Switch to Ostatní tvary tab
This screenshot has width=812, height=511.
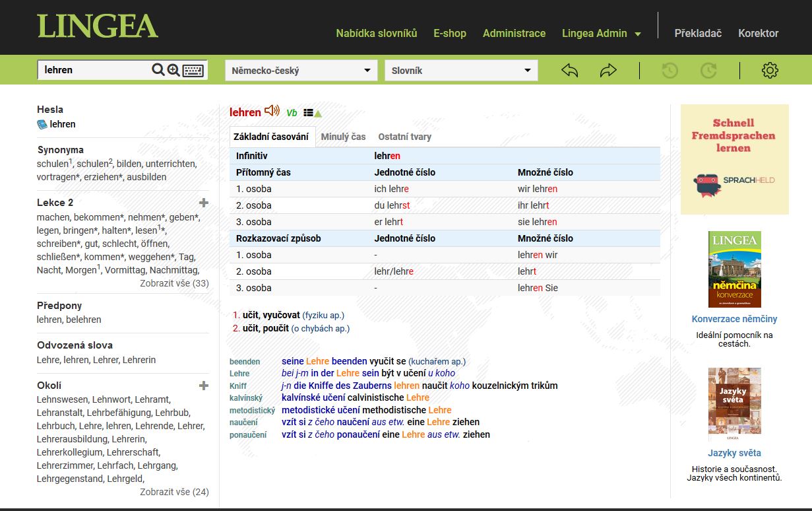[x=405, y=137]
